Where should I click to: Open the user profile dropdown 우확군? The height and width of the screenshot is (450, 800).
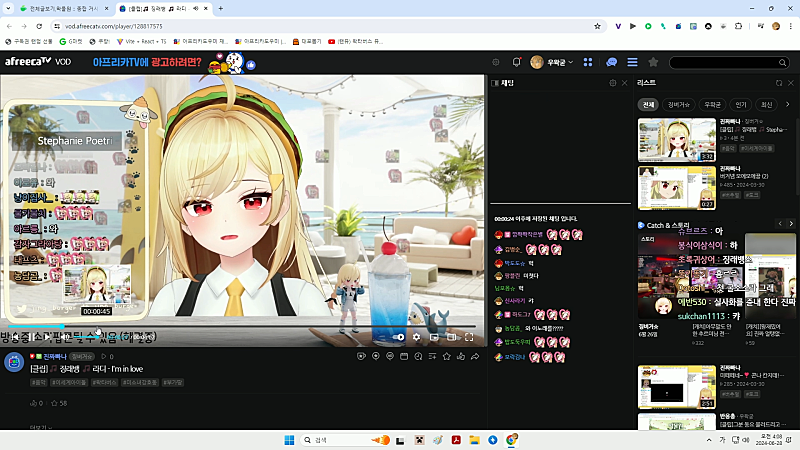pyautogui.click(x=552, y=62)
